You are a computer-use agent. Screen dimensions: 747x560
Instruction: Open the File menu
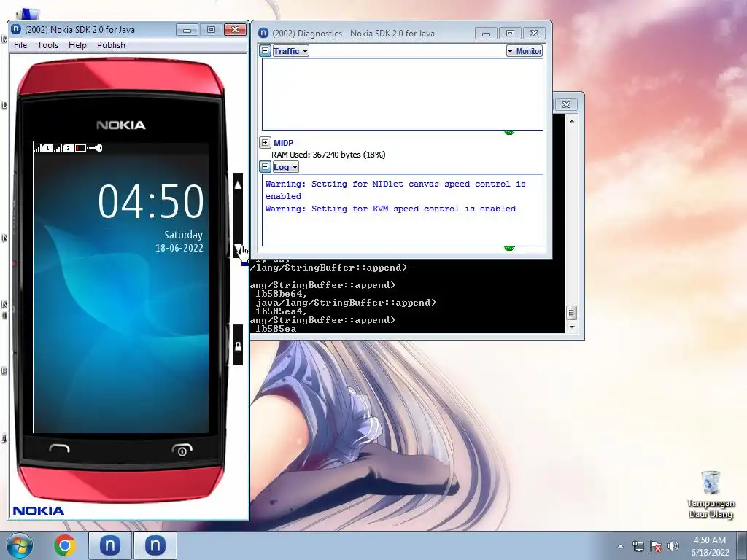20,44
